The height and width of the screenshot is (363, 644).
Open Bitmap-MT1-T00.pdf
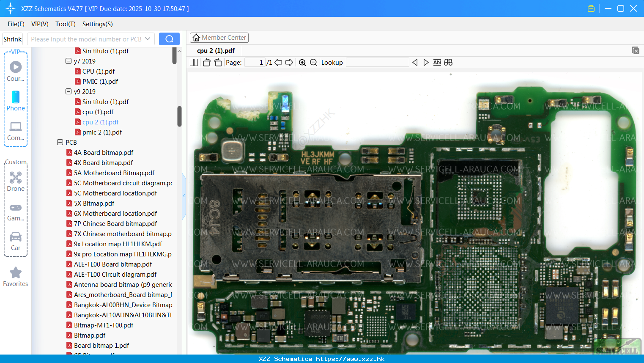click(x=100, y=325)
